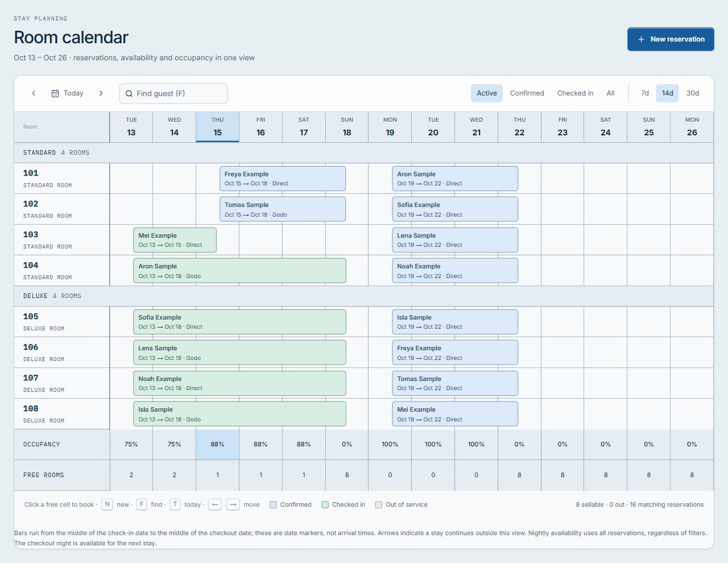The width and height of the screenshot is (728, 563).
Task: Open Noah Sample Oct 19 reservation
Action: click(455, 271)
